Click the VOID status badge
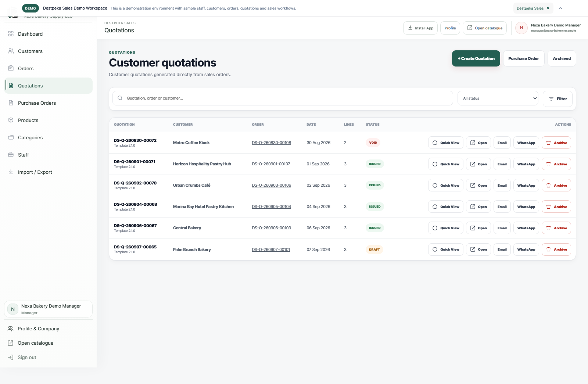Screen dimensions: 588x384 point(373,143)
